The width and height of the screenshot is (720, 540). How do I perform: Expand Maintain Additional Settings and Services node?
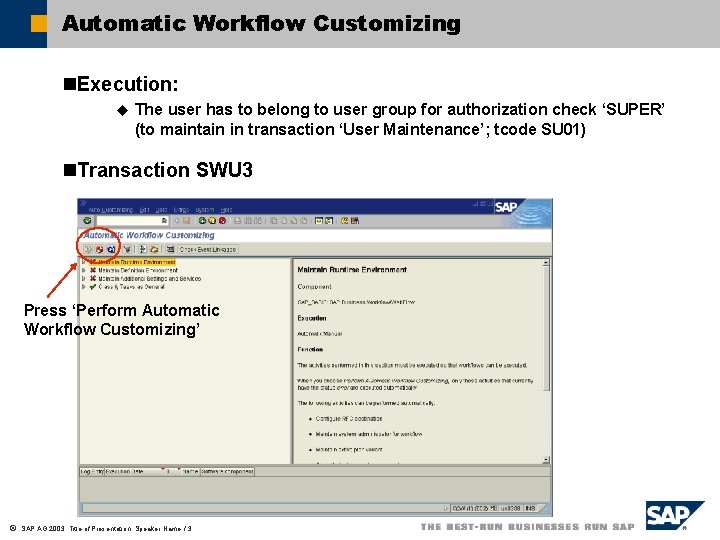pyautogui.click(x=84, y=279)
